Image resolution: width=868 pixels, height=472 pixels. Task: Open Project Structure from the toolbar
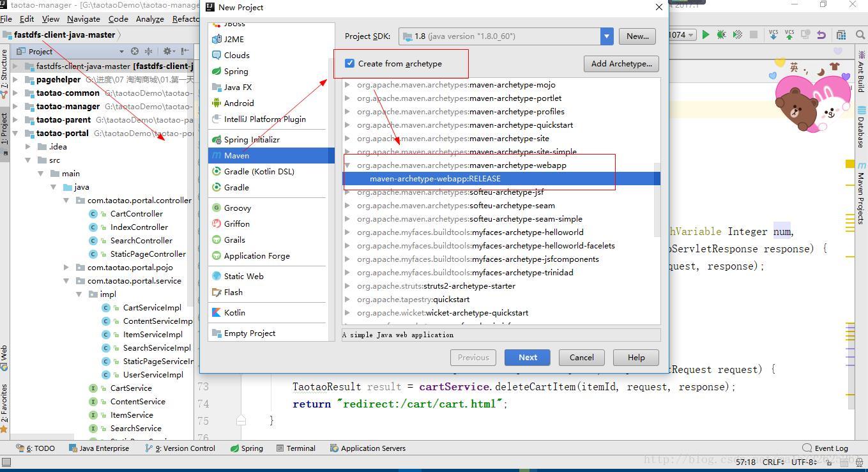841,35
